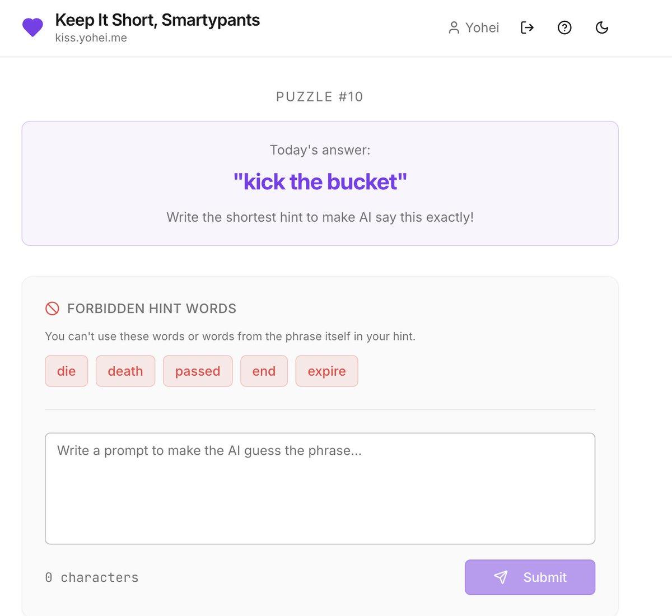This screenshot has height=616, width=672.
Task: Click the logout arrow icon
Action: 526,27
